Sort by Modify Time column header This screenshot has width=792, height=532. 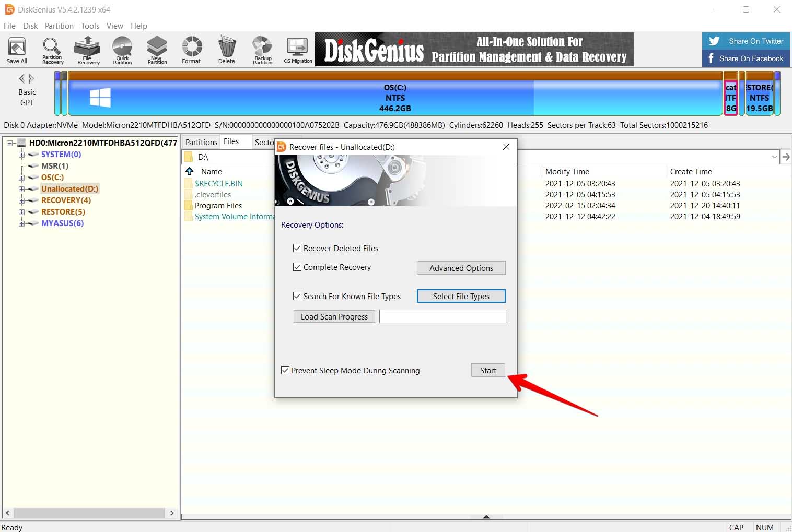coord(567,171)
